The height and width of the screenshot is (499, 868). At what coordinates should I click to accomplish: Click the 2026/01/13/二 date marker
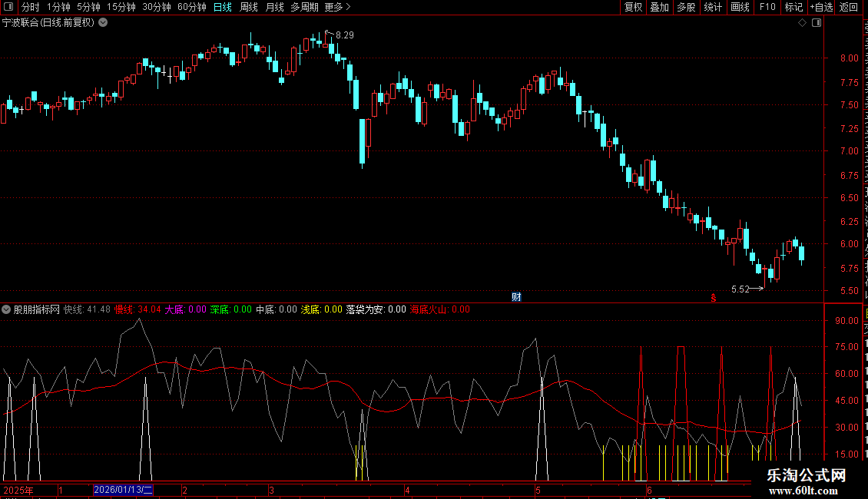pos(123,490)
